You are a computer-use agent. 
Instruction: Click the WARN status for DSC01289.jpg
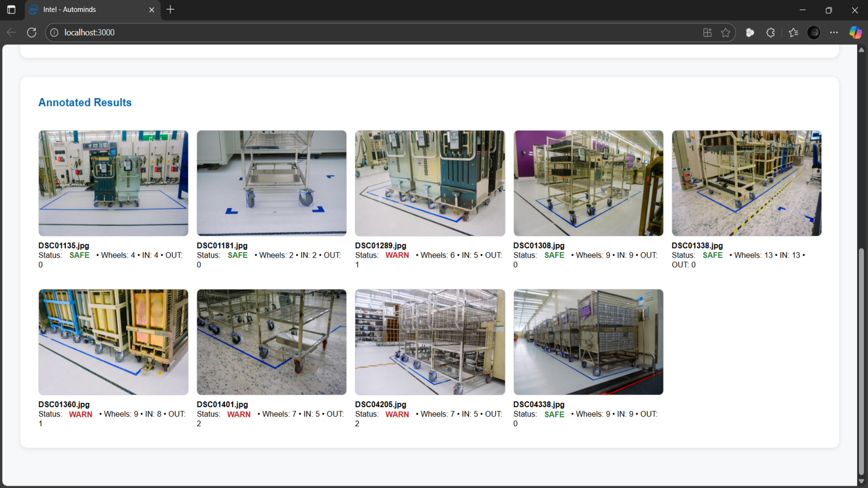click(397, 255)
